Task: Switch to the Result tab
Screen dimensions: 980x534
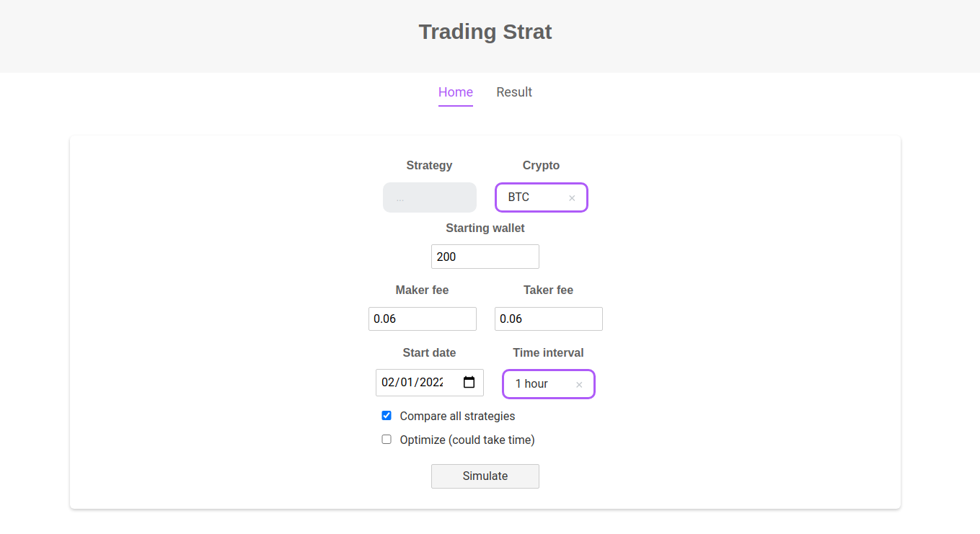Action: pos(514,92)
